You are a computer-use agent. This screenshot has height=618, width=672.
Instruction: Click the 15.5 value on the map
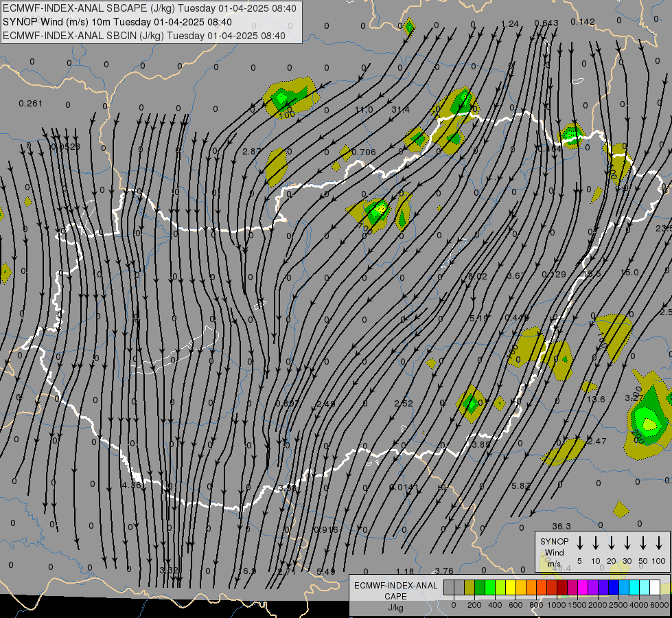click(x=592, y=273)
